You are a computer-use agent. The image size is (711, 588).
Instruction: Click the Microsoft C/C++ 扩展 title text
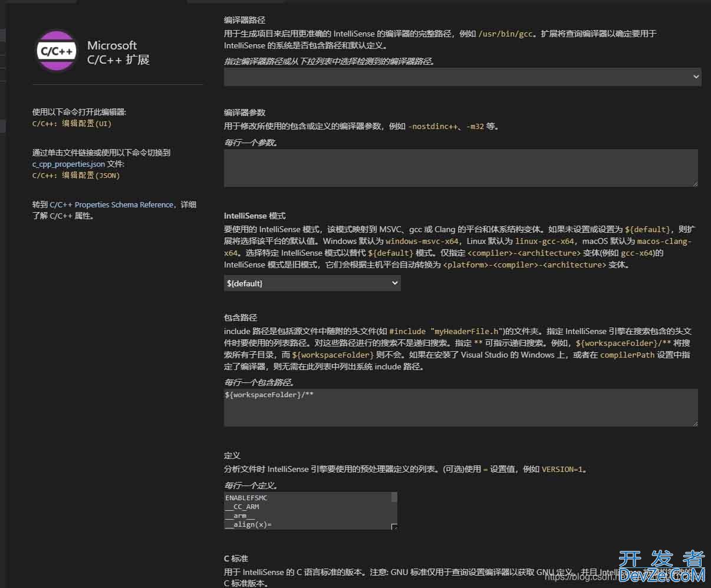click(x=118, y=52)
